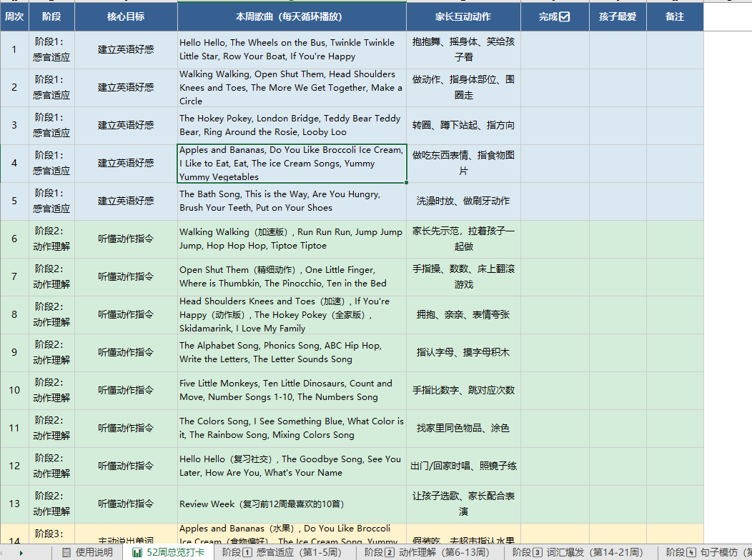Click fill handle of selected week 4 songs cell
Viewport: 752px width, 560px height.
(x=406, y=183)
